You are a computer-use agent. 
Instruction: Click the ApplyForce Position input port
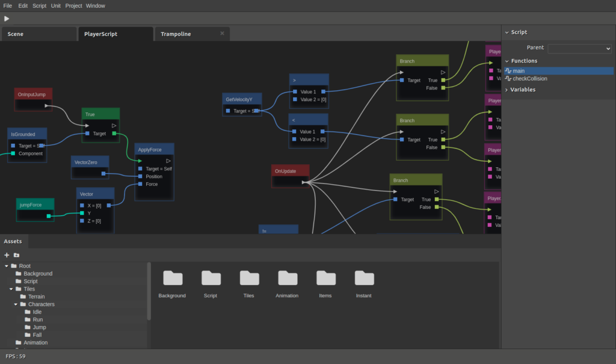(140, 176)
